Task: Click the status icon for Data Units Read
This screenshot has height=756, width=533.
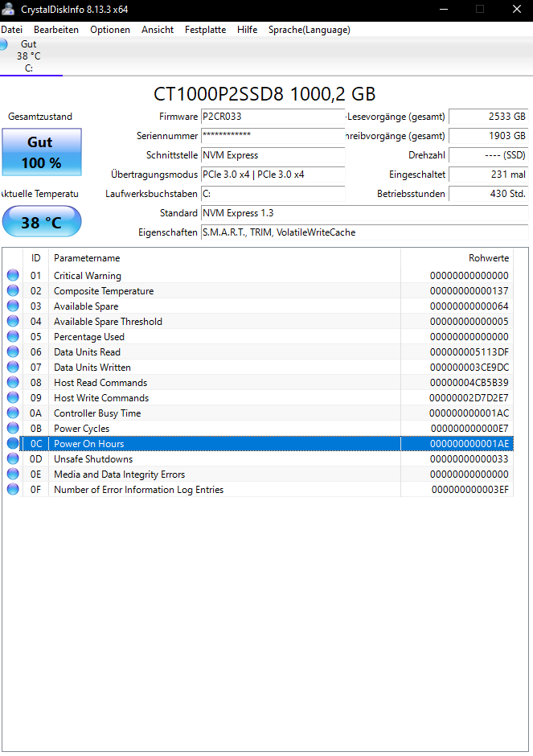Action: [x=13, y=352]
